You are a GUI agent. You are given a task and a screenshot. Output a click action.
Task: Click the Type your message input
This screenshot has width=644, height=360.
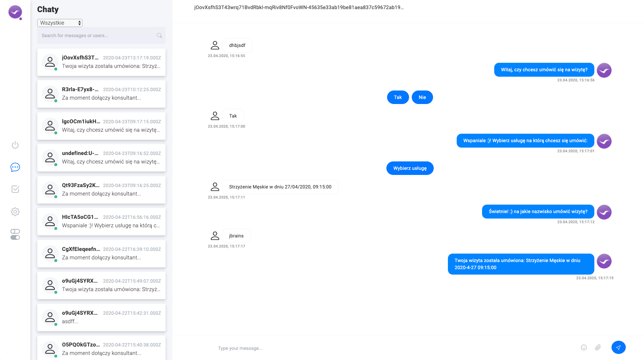pos(396,348)
